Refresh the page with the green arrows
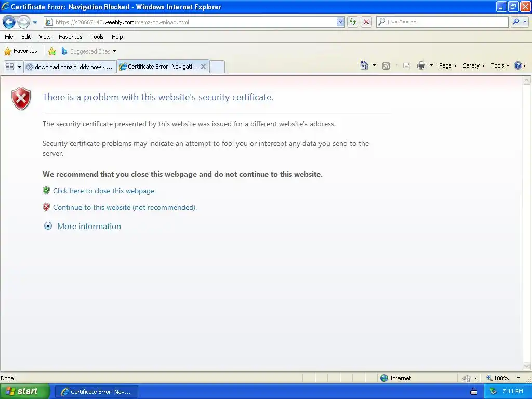The image size is (532, 399). pyautogui.click(x=353, y=22)
